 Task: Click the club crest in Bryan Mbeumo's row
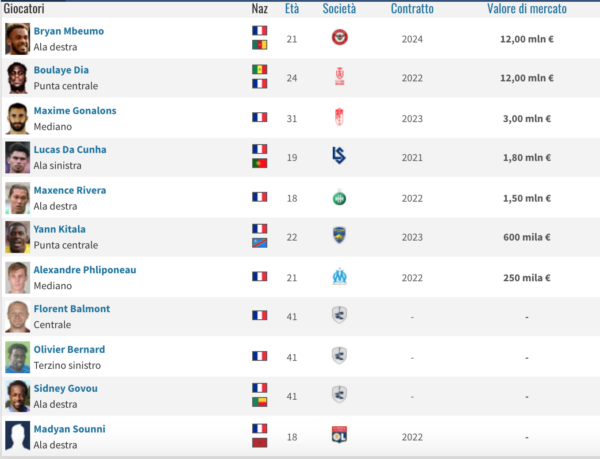pos(339,38)
